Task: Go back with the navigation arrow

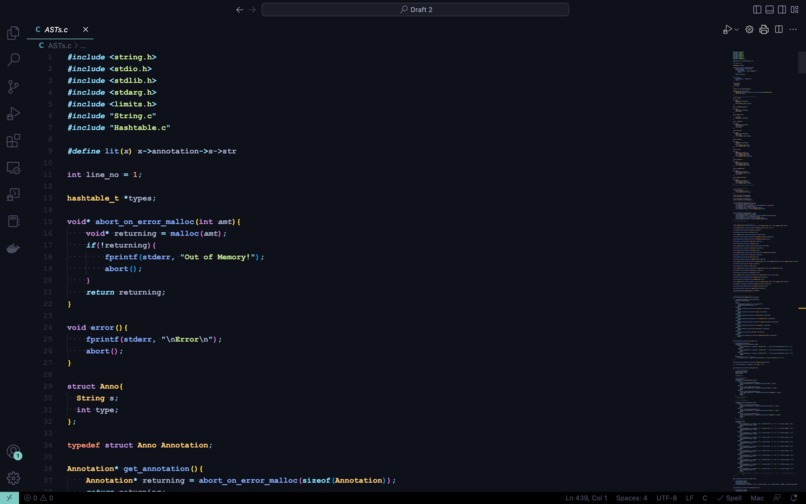Action: 240,10
